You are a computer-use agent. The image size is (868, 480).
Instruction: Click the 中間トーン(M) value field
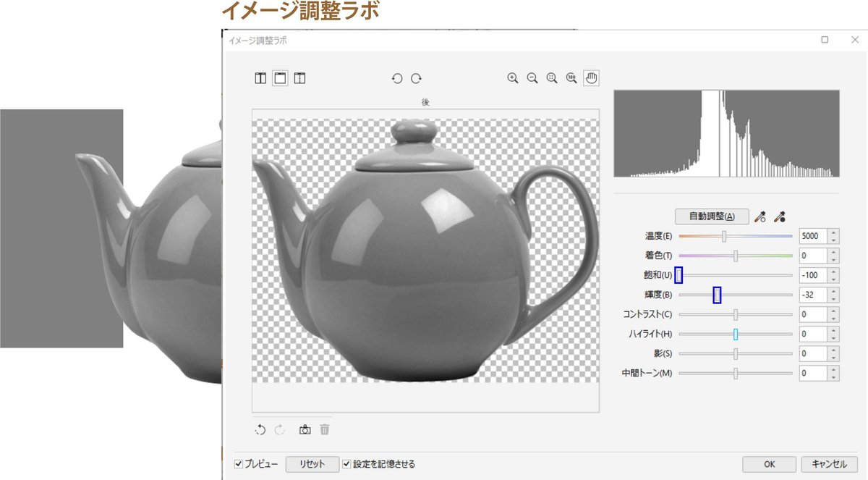click(813, 373)
